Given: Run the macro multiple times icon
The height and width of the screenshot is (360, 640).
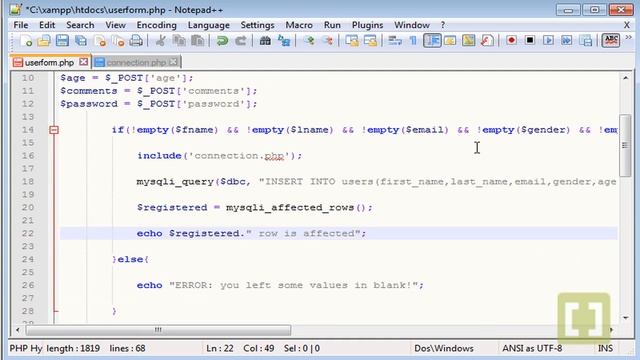Looking at the screenshot, I should (x=567, y=41).
